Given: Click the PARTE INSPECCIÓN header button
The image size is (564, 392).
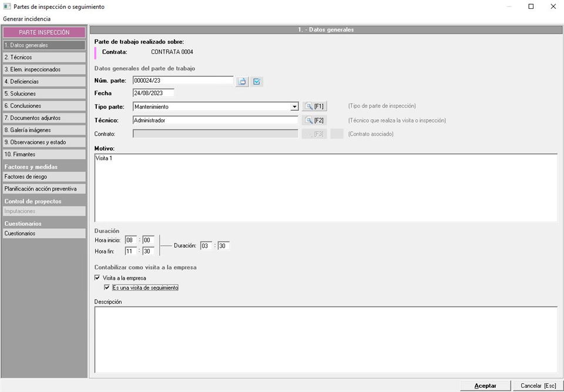Looking at the screenshot, I should pos(44,32).
